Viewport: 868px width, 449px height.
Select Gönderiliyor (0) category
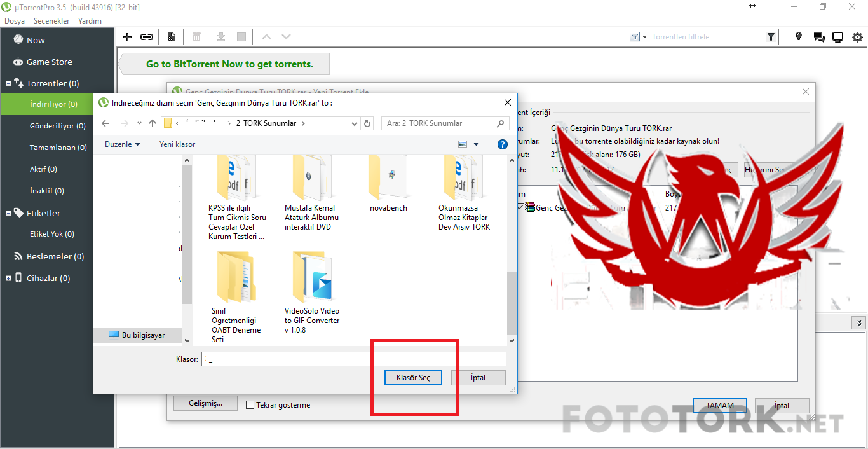(x=57, y=126)
